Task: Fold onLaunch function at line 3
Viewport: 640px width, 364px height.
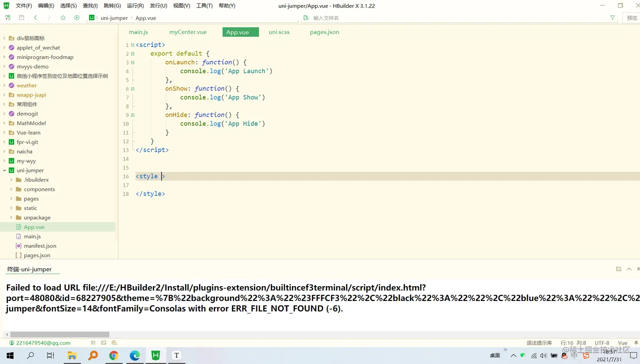Action: point(132,63)
